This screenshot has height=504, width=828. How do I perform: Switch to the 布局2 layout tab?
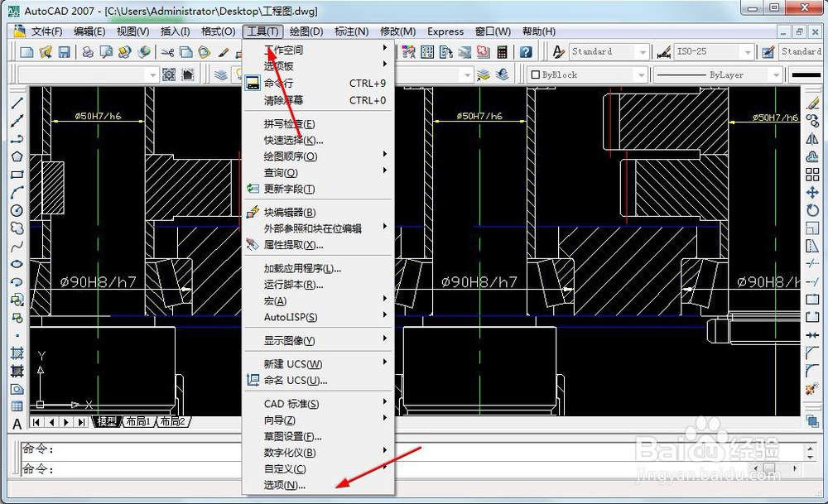(x=173, y=422)
